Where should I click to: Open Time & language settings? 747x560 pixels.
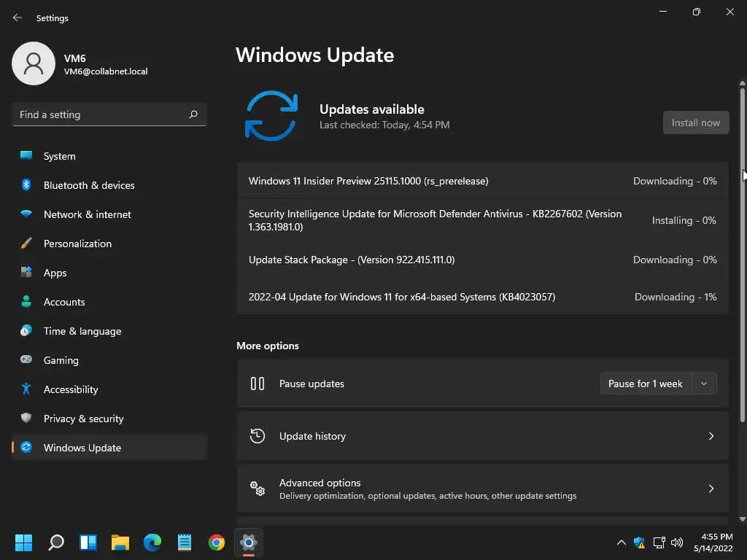coord(109,330)
